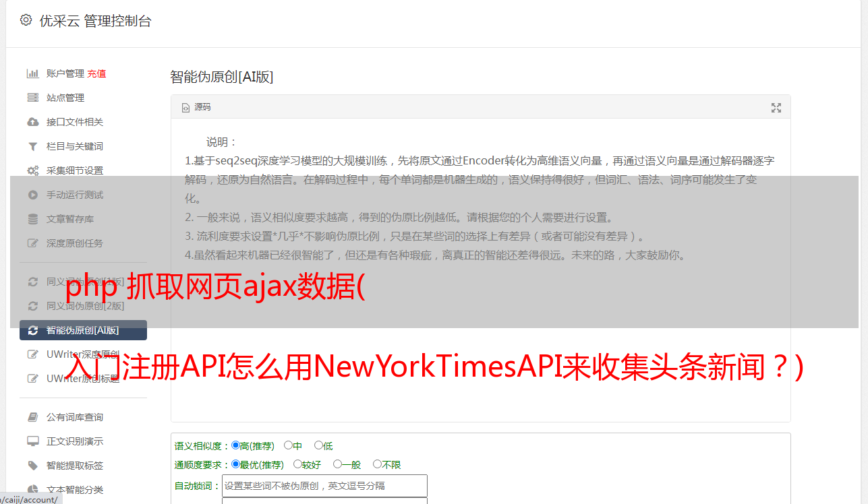Select 语义相似度 高(推荐) radio button
This screenshot has height=504, width=868.
pyautogui.click(x=235, y=445)
